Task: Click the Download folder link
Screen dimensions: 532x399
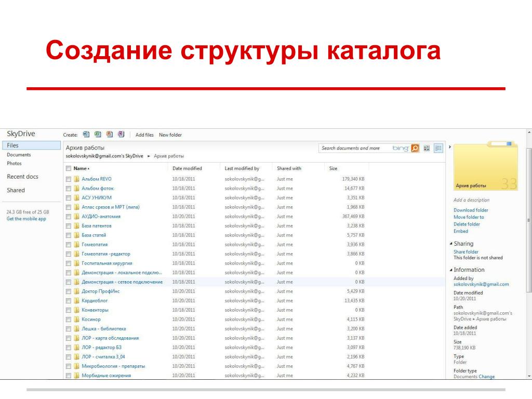Action: point(471,210)
